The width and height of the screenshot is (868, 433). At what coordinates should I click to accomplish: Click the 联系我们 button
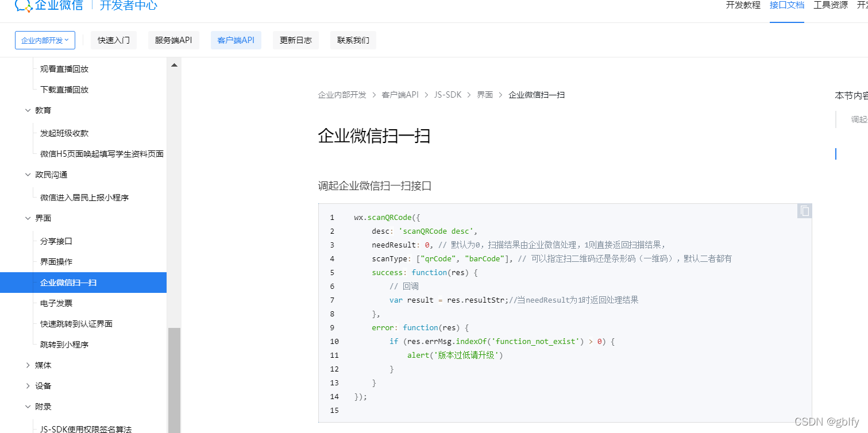coord(353,40)
